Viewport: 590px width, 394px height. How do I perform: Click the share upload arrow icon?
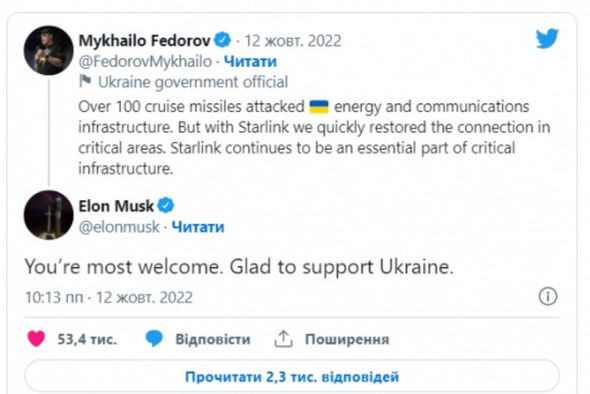pos(283,339)
